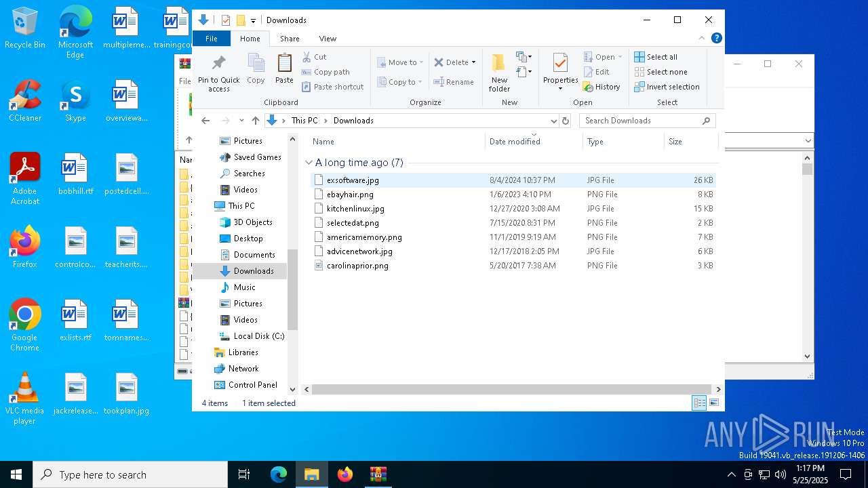Expand the Delete options arrow
This screenshot has width=868, height=488.
click(473, 62)
